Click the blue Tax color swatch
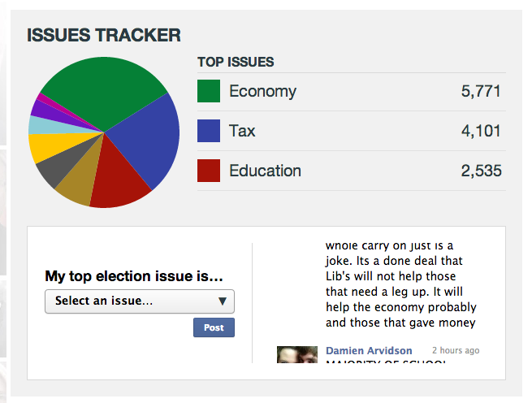Screen dimensions: 532x403 (209, 131)
